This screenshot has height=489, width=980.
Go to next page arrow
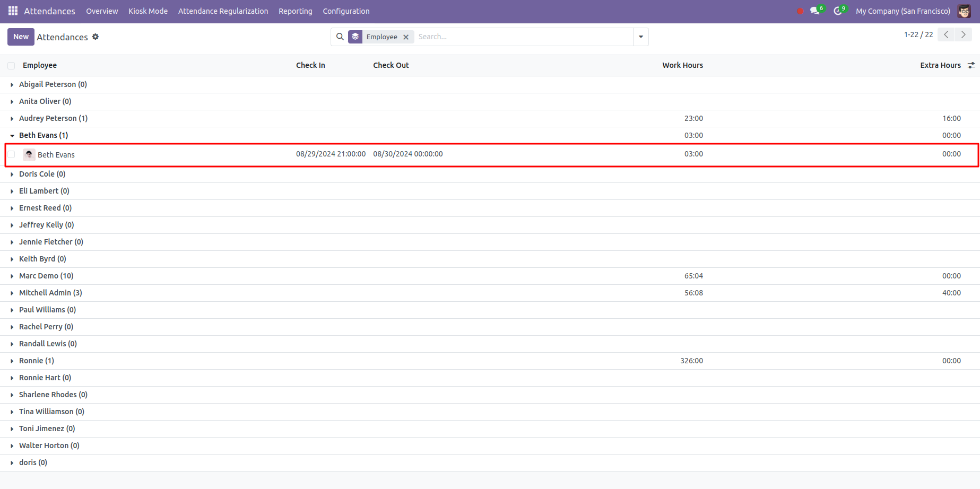click(x=964, y=34)
